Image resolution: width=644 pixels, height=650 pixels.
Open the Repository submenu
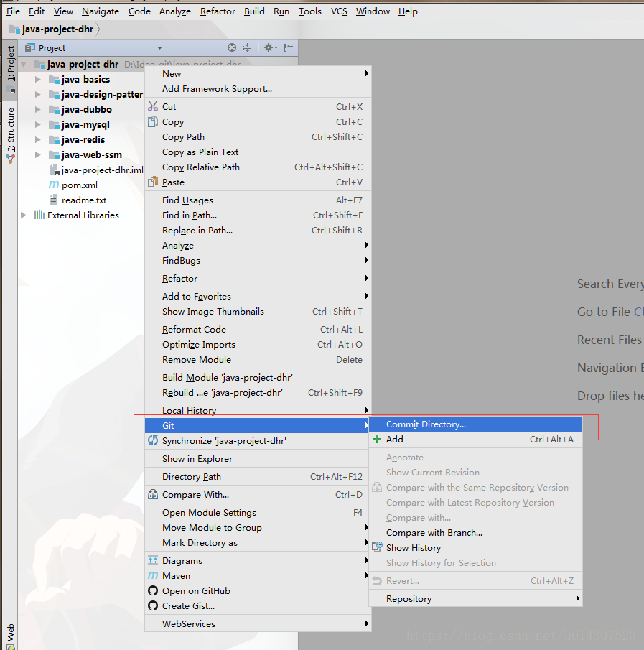[x=475, y=598]
